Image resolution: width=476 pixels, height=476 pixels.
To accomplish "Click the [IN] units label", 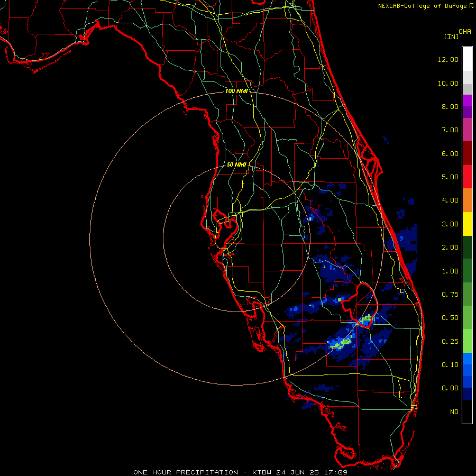I will point(451,36).
